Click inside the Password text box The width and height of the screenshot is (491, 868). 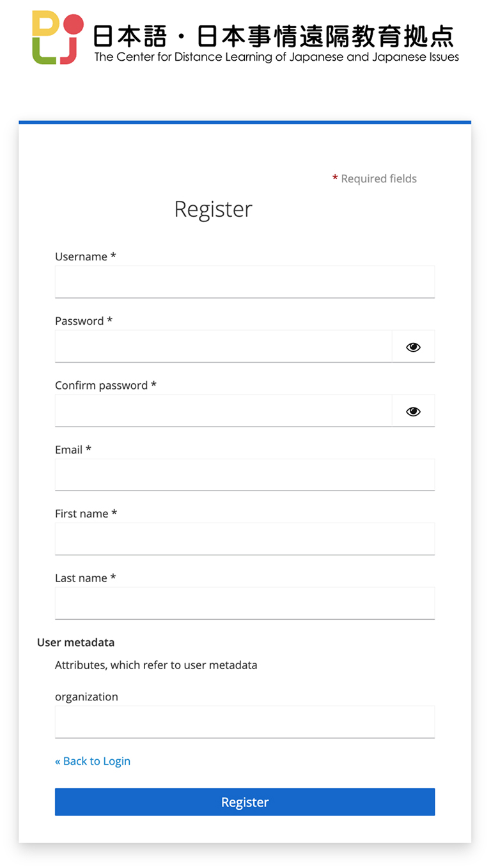coord(223,347)
